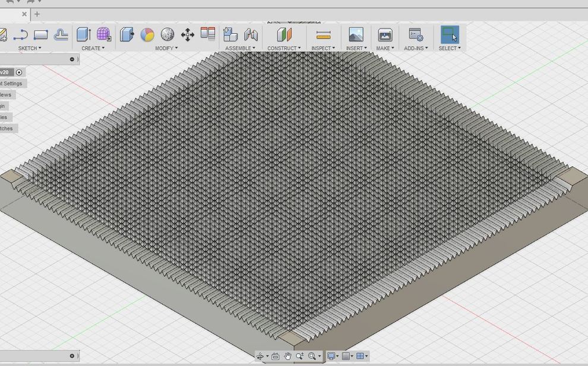Open the Viewports layout icon
588x366 pixels.
coord(360,357)
